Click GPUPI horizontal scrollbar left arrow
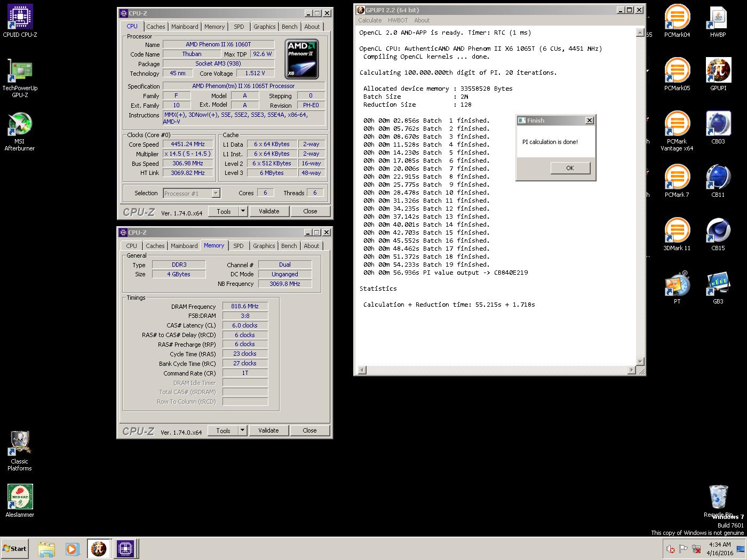Viewport: 747px width, 560px height. pyautogui.click(x=361, y=370)
